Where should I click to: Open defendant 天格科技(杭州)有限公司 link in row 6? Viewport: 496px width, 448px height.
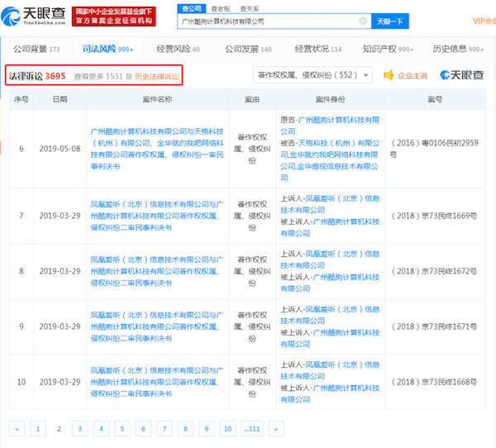pos(330,149)
